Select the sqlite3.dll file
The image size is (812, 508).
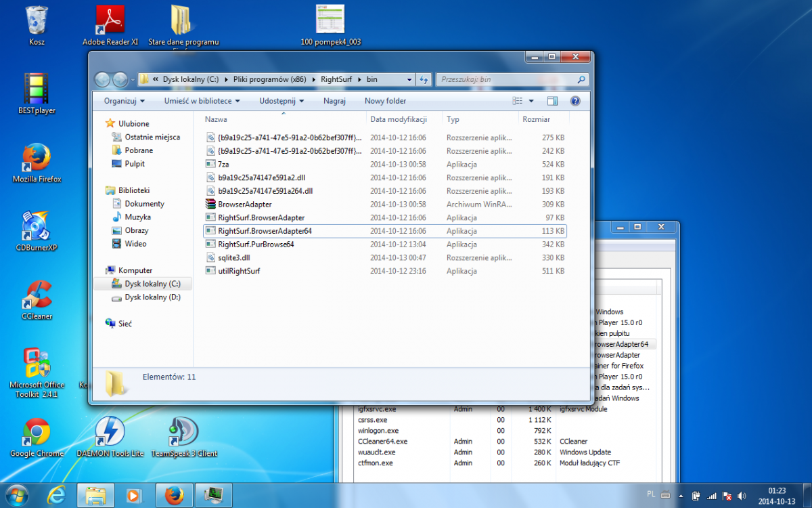coord(385,257)
